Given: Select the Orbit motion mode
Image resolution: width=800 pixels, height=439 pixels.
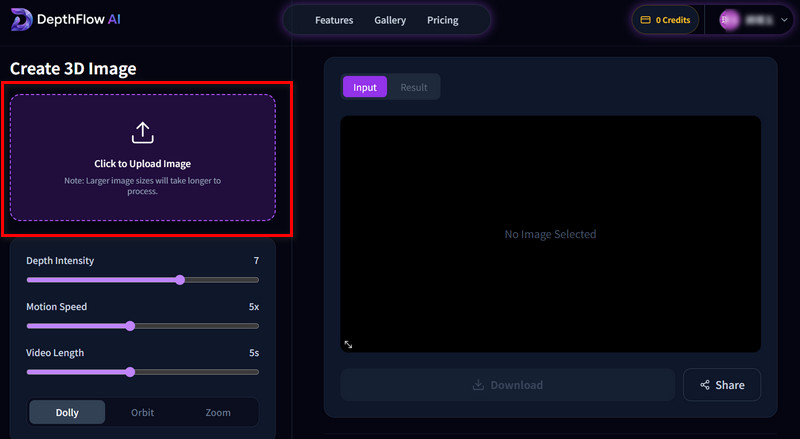Looking at the screenshot, I should coord(143,412).
